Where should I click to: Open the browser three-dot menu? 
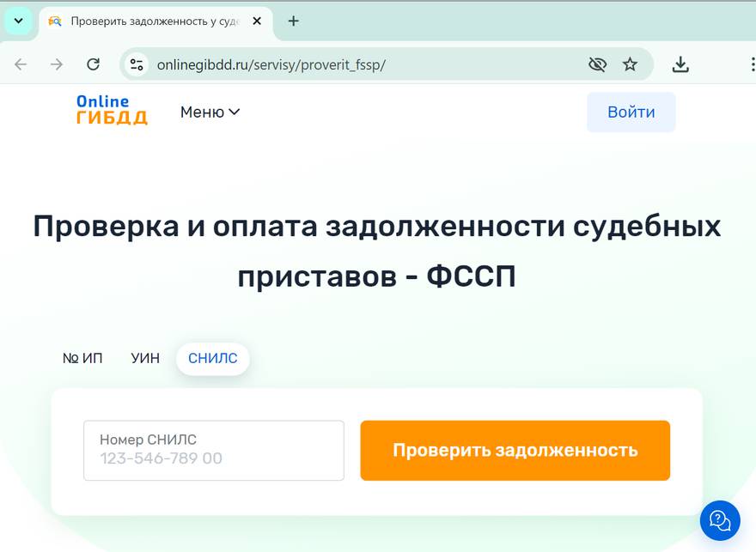[x=752, y=63]
